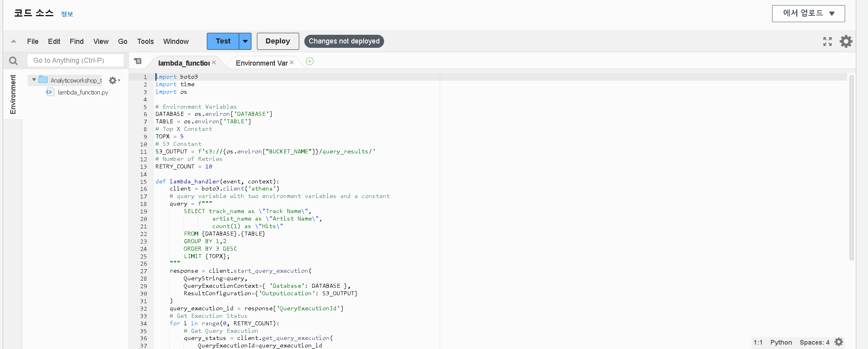This screenshot has width=868, height=349.
Task: Open the File menu
Action: 33,42
